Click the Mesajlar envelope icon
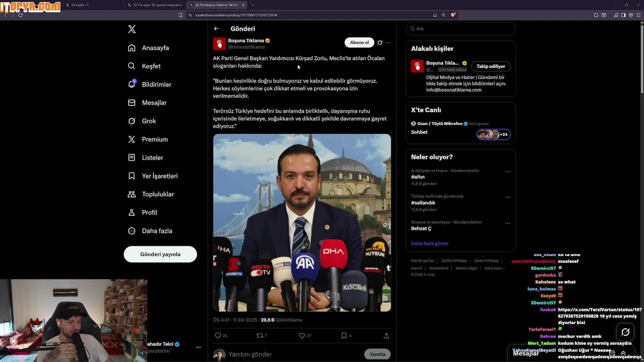This screenshot has width=644, height=362. click(x=132, y=103)
